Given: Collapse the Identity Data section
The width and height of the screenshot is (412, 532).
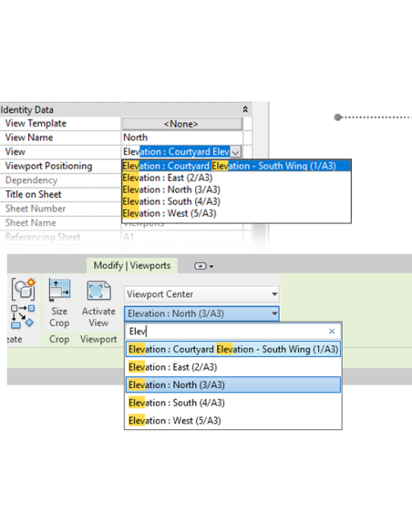Looking at the screenshot, I should tap(245, 109).
